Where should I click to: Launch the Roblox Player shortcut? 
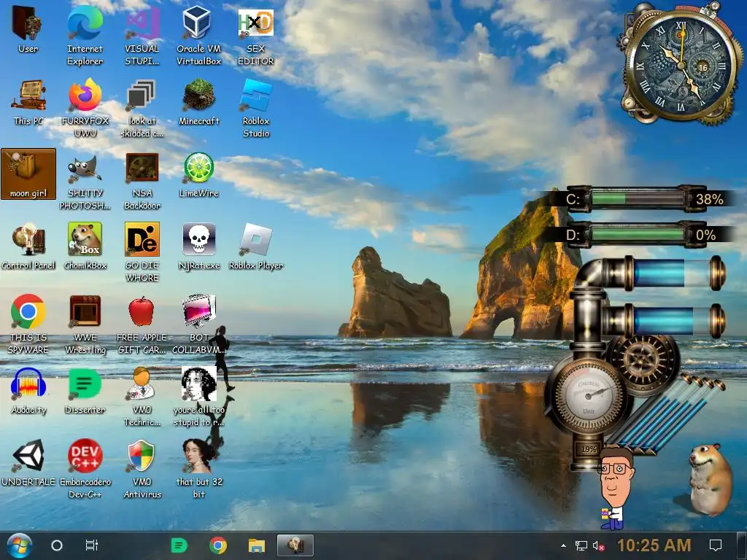(256, 246)
